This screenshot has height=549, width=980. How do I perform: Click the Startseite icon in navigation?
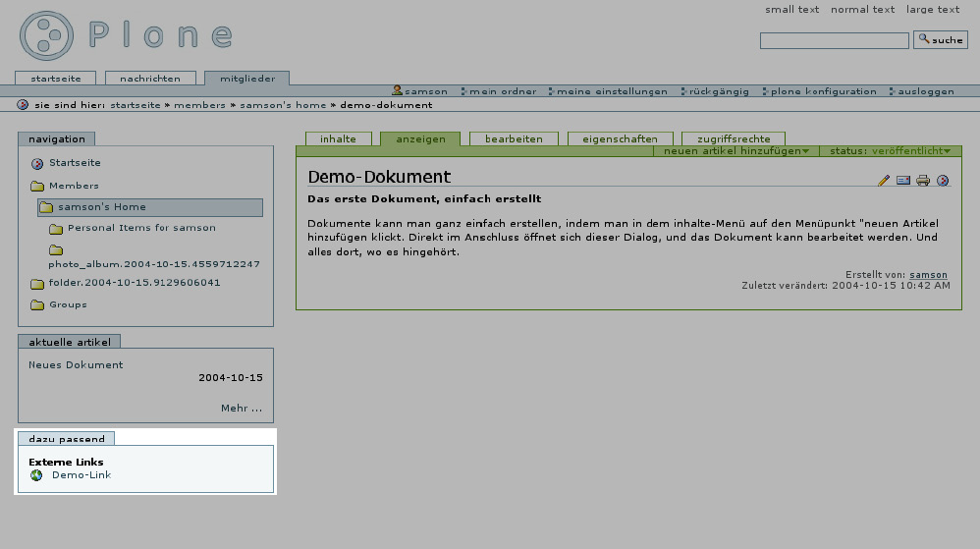[x=37, y=164]
